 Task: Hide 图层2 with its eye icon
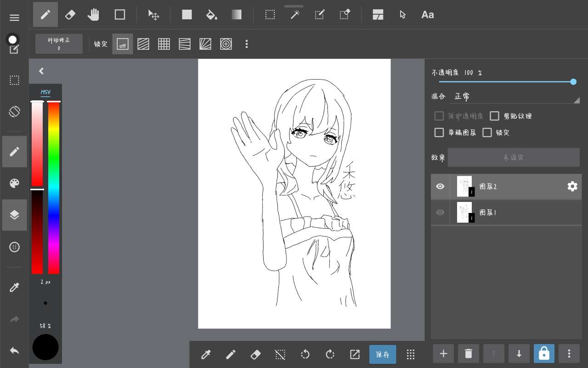(x=440, y=186)
